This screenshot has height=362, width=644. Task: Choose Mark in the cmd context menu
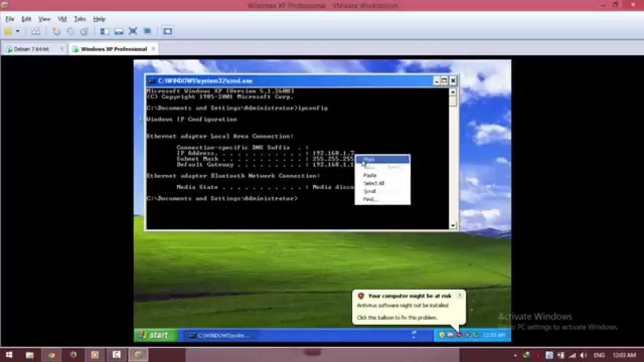tap(382, 159)
